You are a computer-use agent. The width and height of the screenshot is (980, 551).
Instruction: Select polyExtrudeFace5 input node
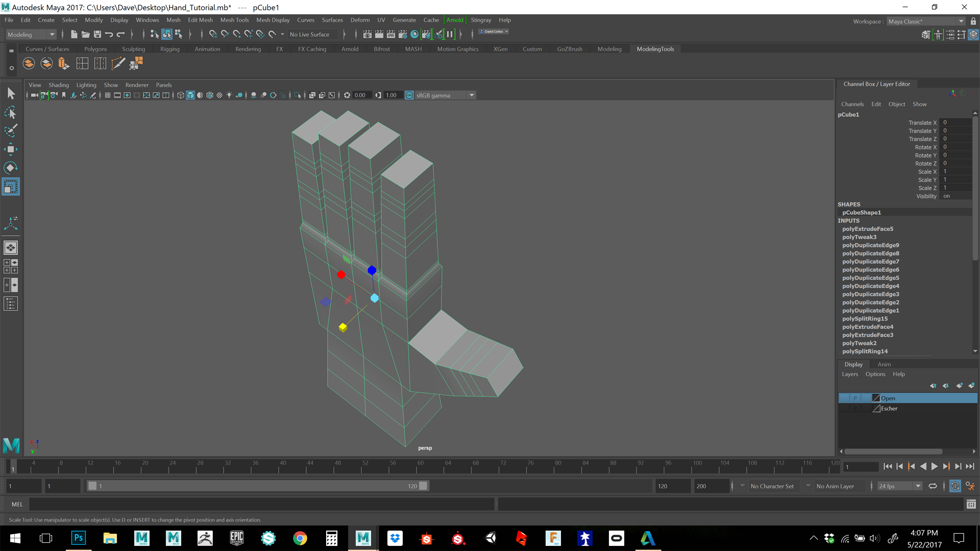pos(868,229)
